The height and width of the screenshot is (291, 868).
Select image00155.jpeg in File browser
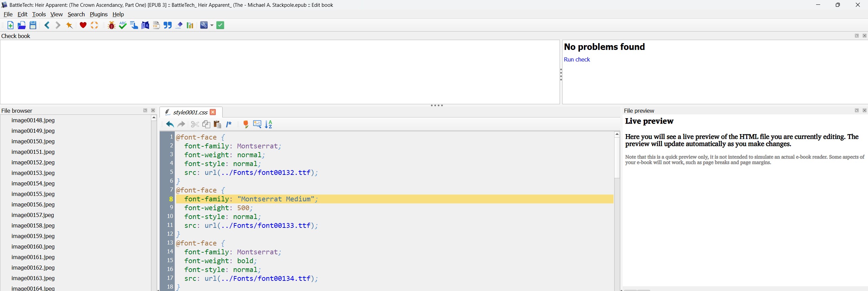[x=33, y=194]
